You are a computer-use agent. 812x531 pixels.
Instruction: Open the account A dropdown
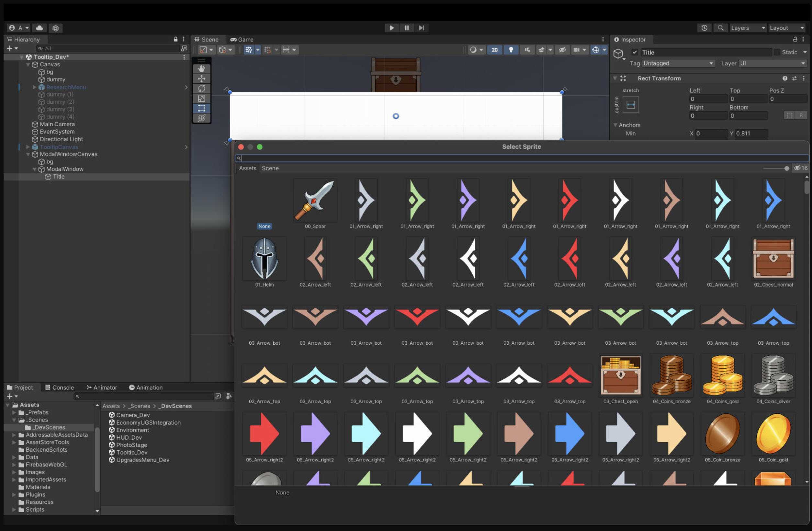[x=19, y=28]
